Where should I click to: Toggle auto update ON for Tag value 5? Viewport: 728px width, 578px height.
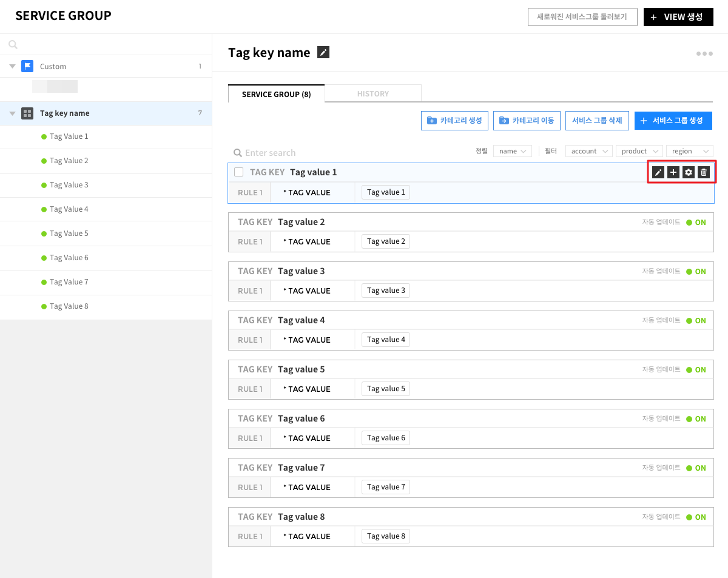pos(696,370)
